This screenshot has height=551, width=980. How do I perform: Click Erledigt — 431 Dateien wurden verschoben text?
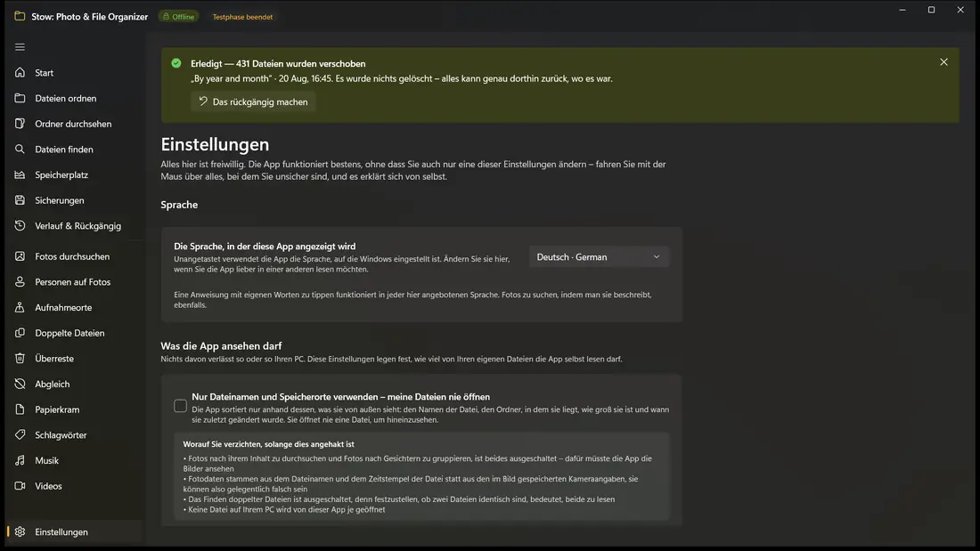pyautogui.click(x=278, y=64)
